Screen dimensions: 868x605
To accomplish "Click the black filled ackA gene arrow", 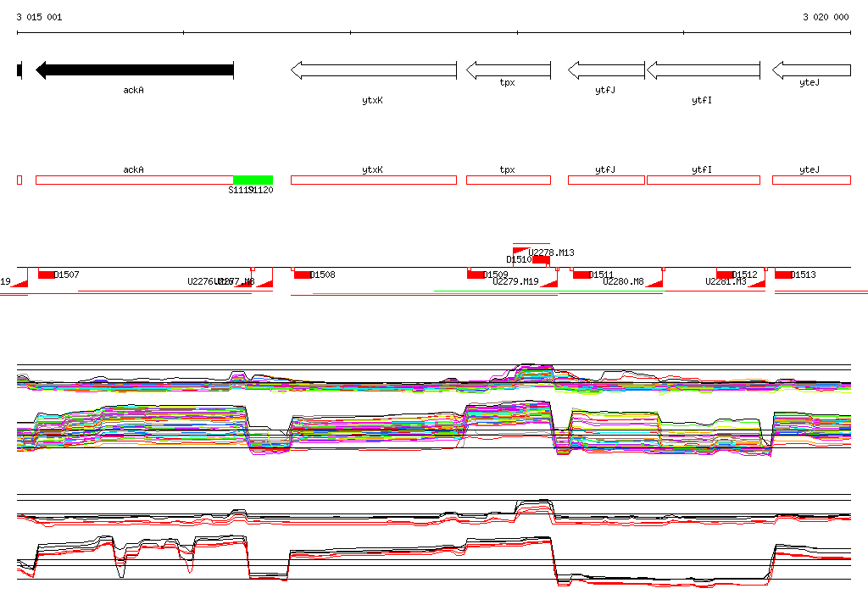I will point(135,70).
